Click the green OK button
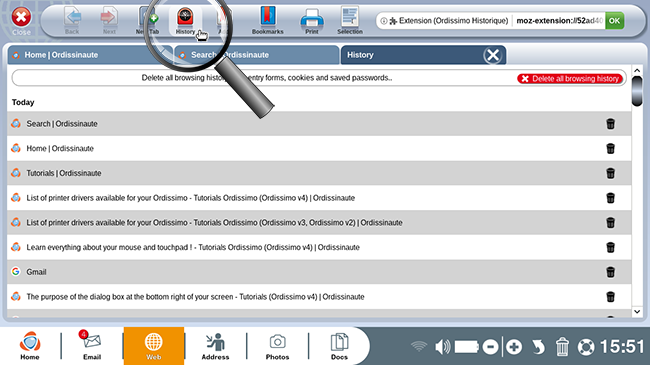This screenshot has height=365, width=650. (614, 21)
